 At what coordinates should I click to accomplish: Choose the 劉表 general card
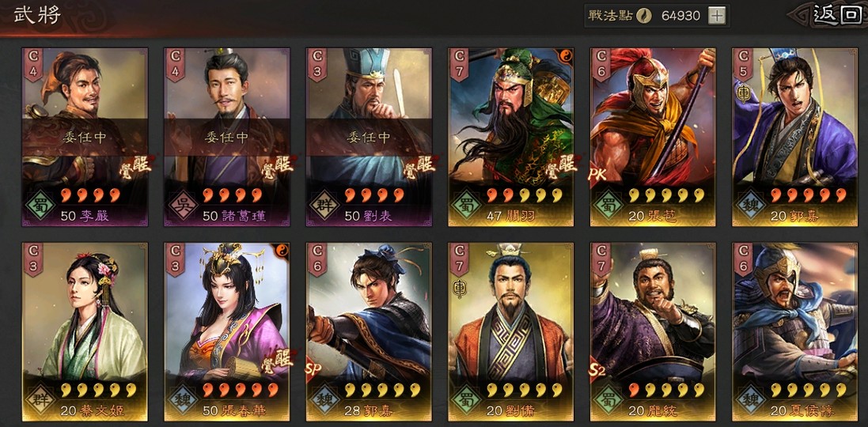[369, 137]
